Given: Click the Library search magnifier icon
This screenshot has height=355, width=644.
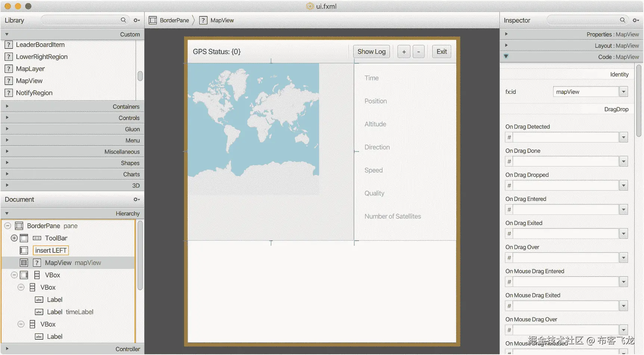Looking at the screenshot, I should 123,20.
